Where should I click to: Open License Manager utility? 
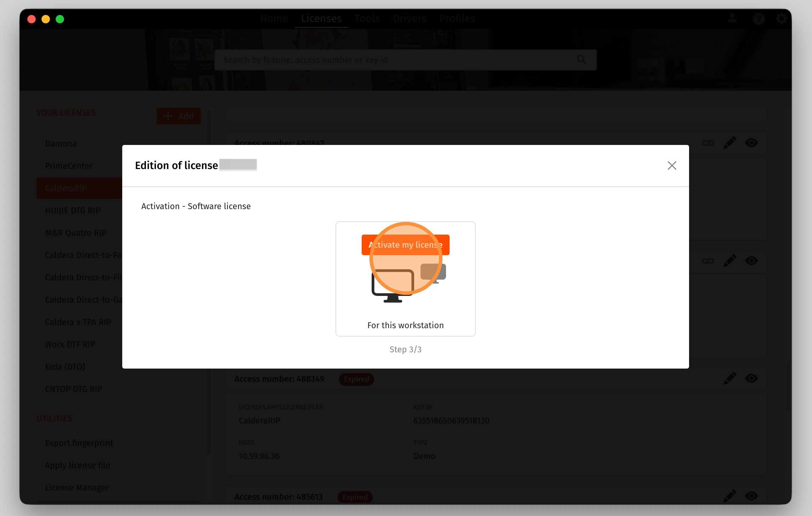click(x=77, y=488)
